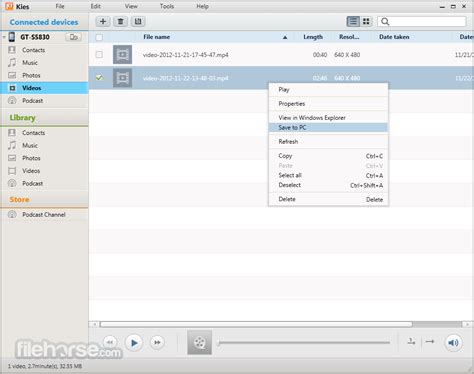Click the horizontal scrollbar thumb
The height and width of the screenshot is (374, 474).
(256, 324)
